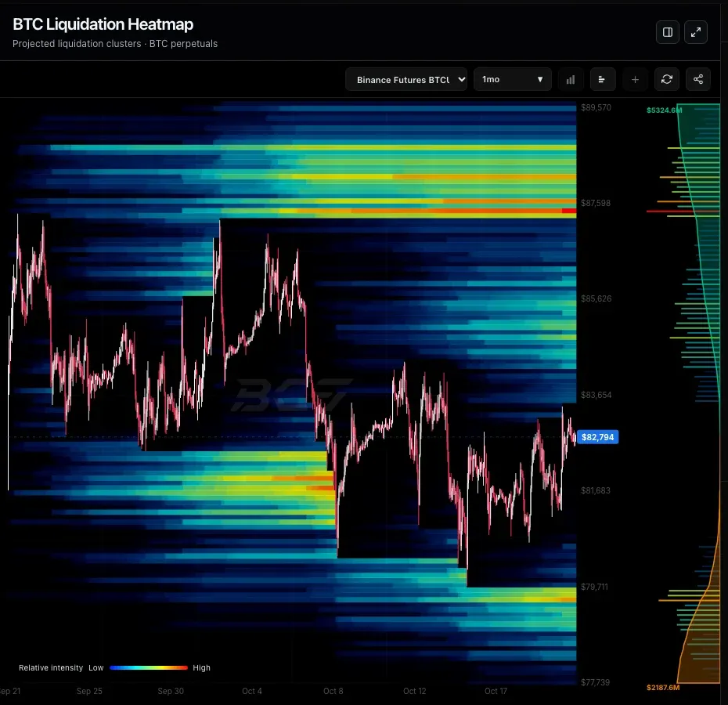Click the $81,683 price axis label

596,490
